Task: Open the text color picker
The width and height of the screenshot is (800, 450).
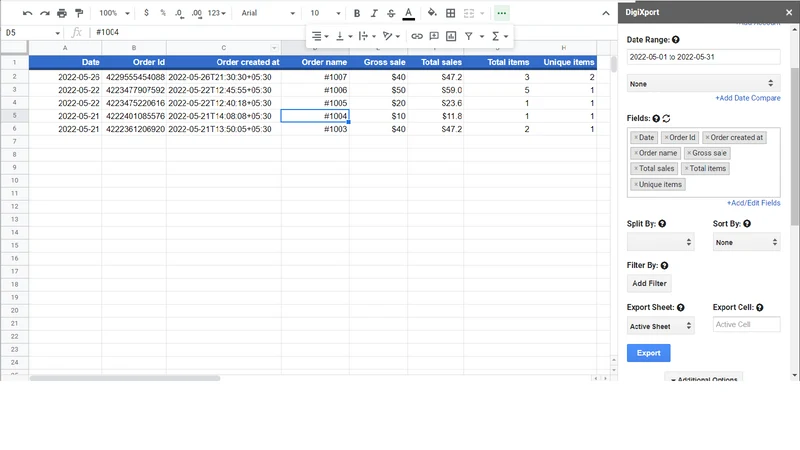Action: 408,14
